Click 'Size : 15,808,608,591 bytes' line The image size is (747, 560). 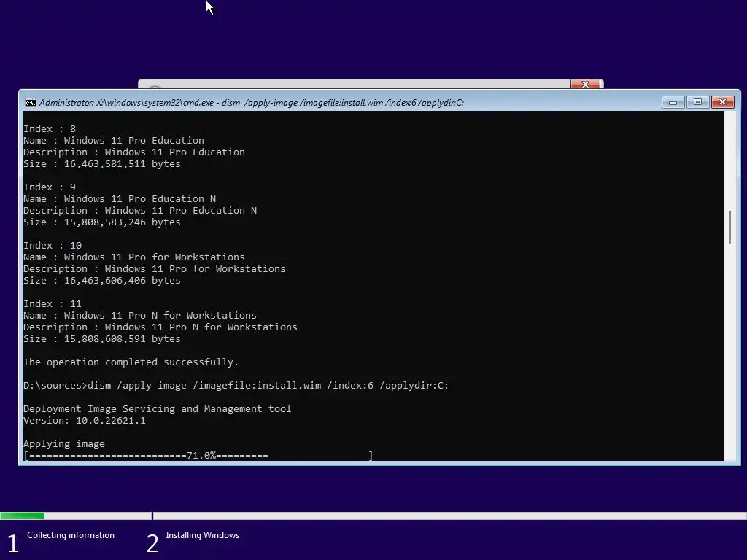[102, 339]
